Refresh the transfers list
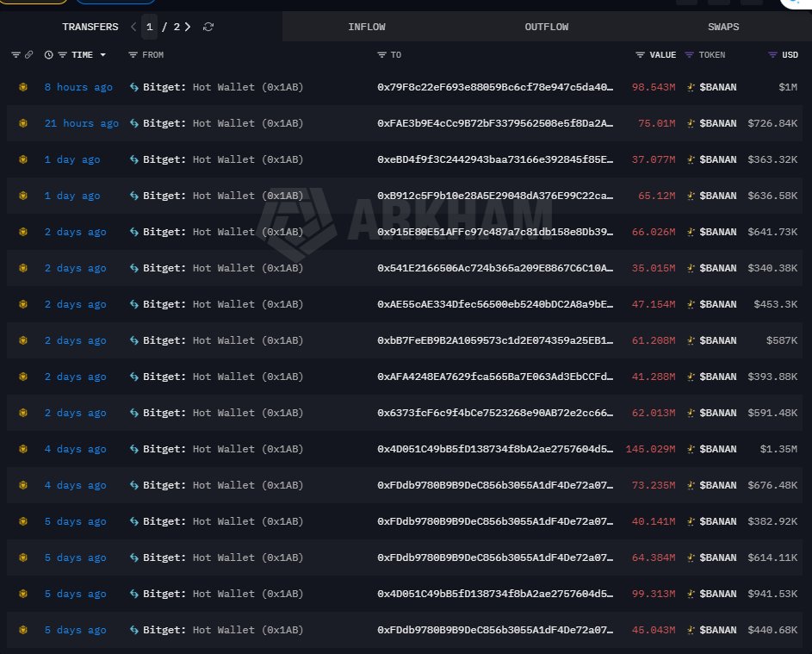The width and height of the screenshot is (812, 654). [x=208, y=27]
